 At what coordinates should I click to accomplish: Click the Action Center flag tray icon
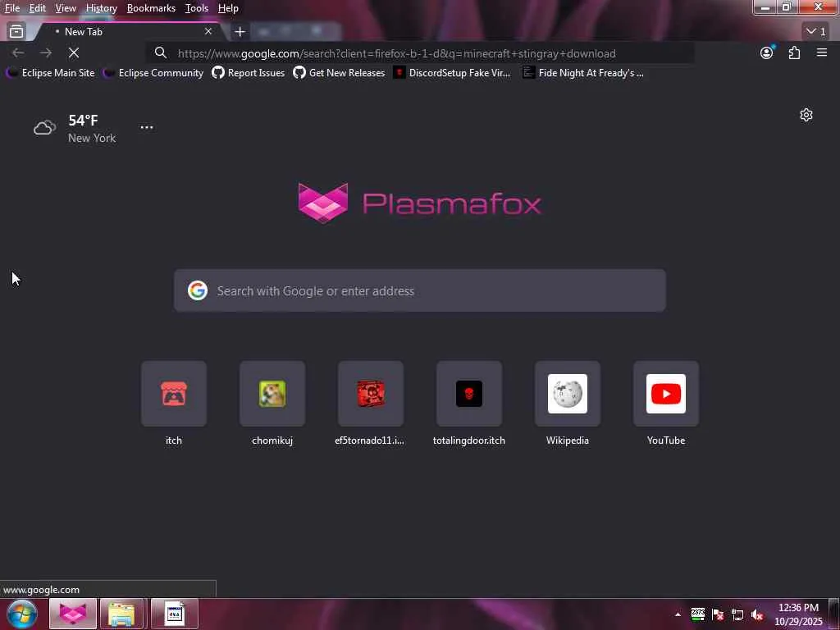[x=718, y=614]
